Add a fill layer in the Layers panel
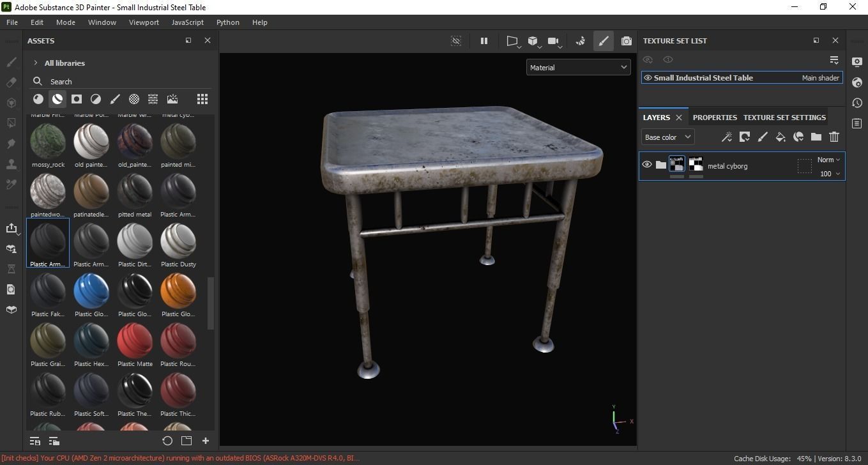Viewport: 868px width, 465px height. click(x=780, y=137)
